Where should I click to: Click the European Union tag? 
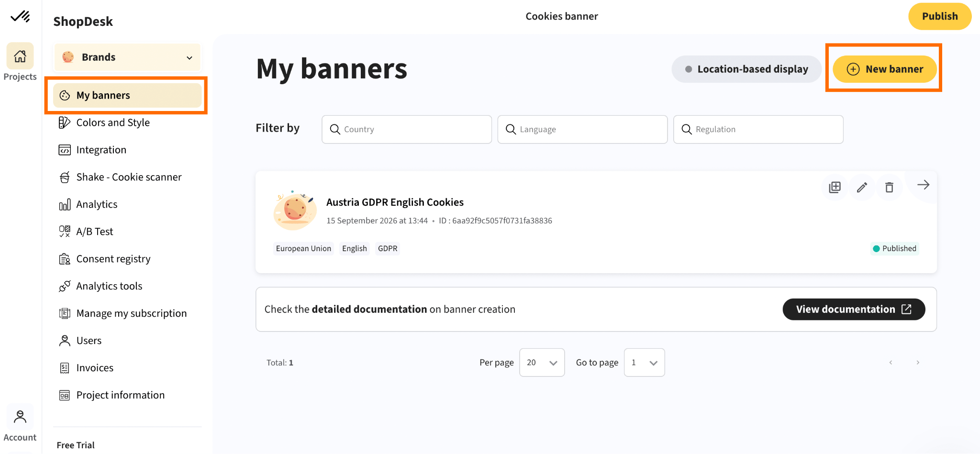click(303, 249)
